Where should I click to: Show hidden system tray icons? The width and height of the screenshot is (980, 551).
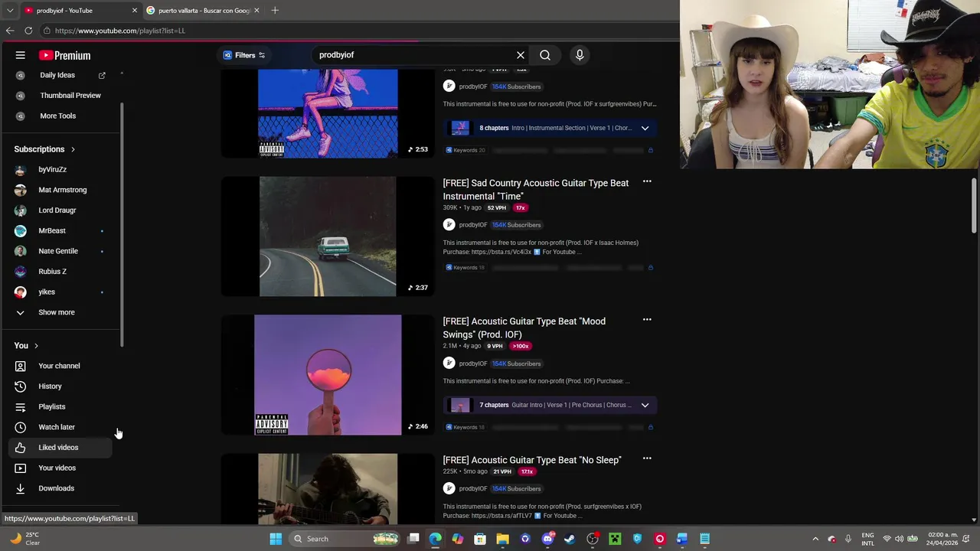click(x=815, y=539)
